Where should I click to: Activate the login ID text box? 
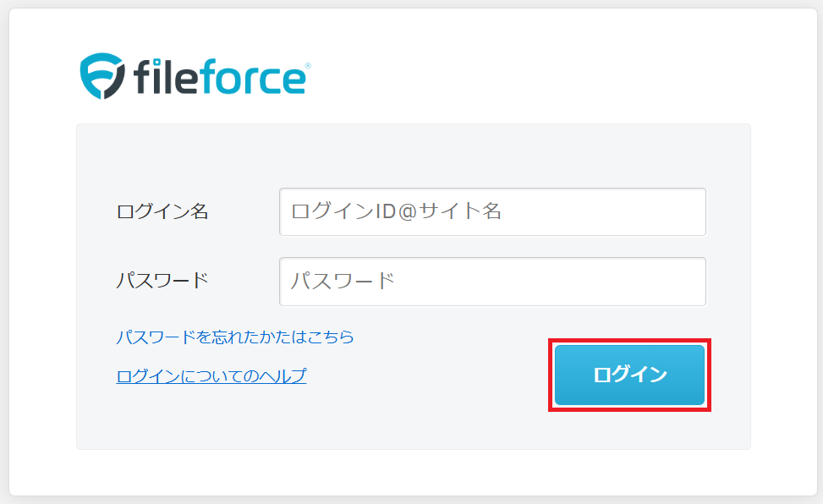pos(492,211)
